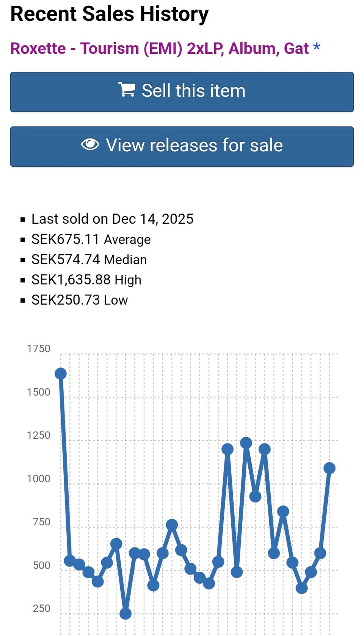Click the tallest peak point near 1250
Screen dimensions: 364x636
pos(246,443)
